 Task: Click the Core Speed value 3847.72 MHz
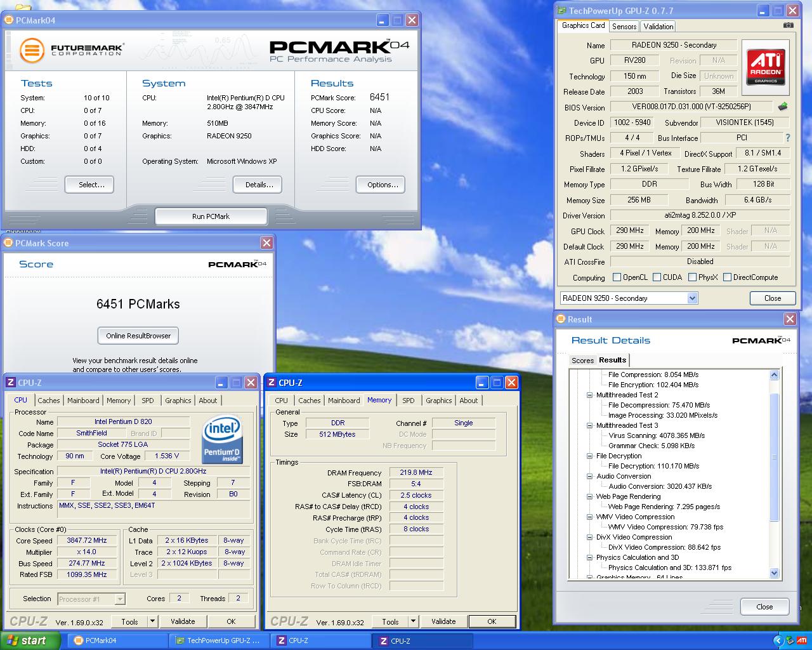87,540
